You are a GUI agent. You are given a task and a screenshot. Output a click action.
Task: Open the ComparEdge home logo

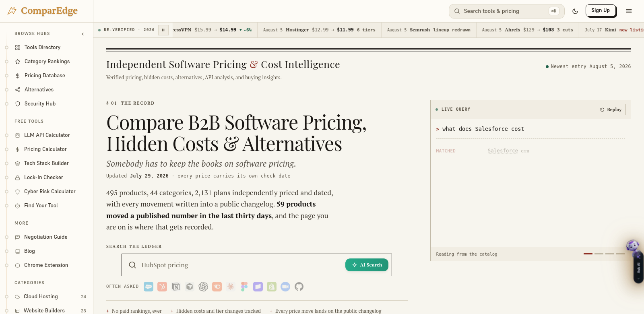(43, 11)
